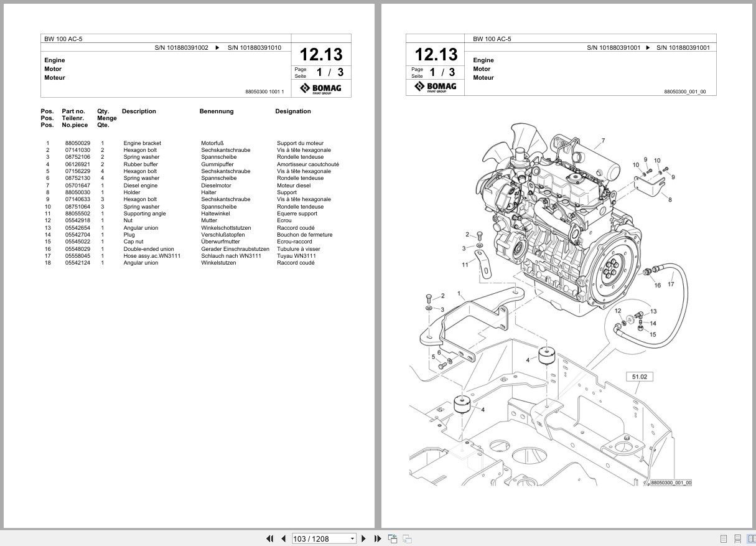The image size is (756, 546).
Task: Click the go back view icon
Action: [393, 539]
